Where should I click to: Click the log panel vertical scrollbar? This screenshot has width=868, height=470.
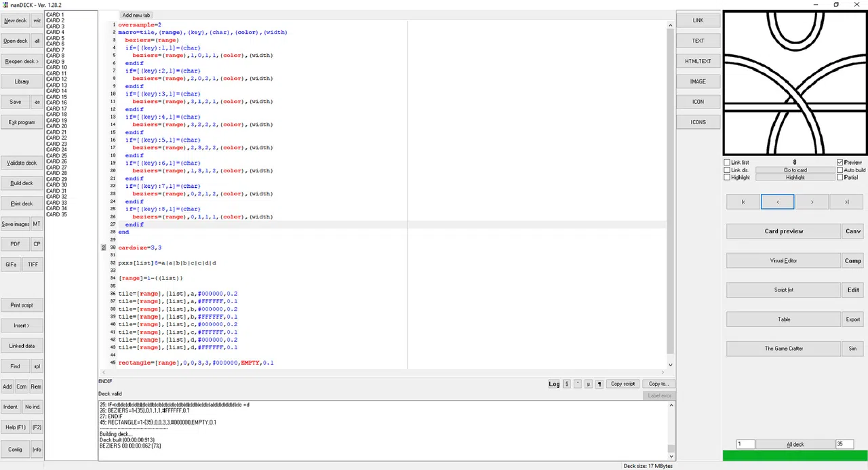[671, 431]
